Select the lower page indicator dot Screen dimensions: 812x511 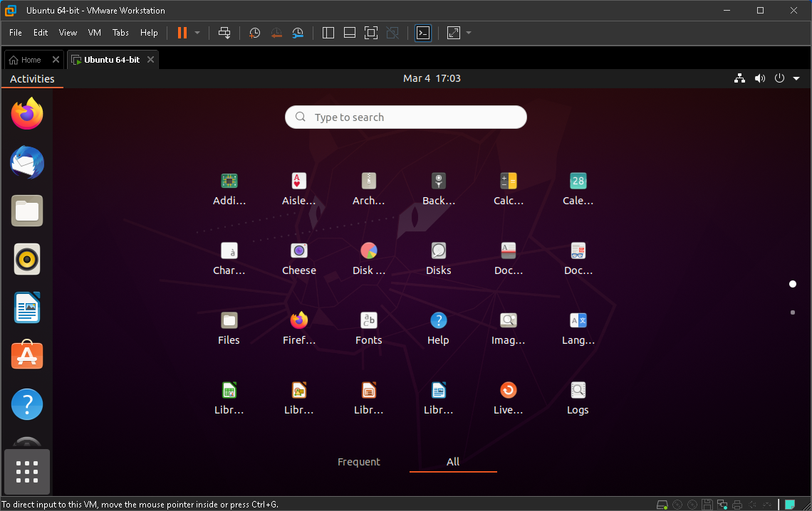[793, 312]
